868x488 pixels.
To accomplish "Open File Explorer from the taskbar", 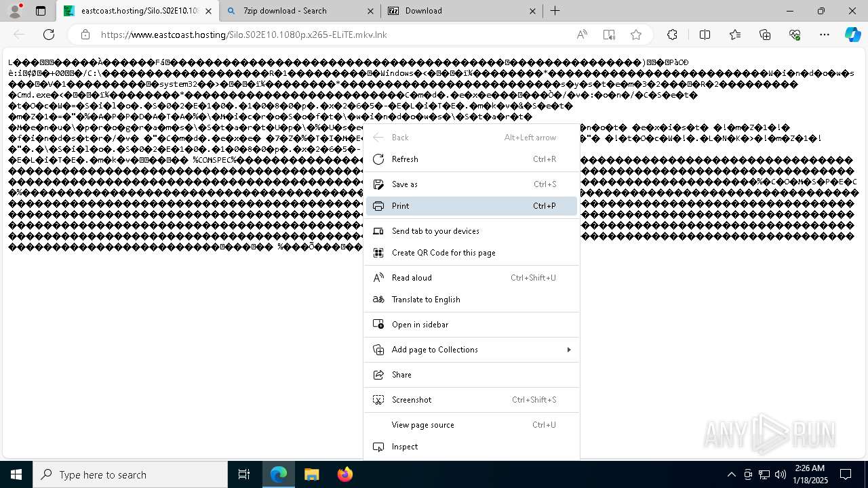I will 311,474.
